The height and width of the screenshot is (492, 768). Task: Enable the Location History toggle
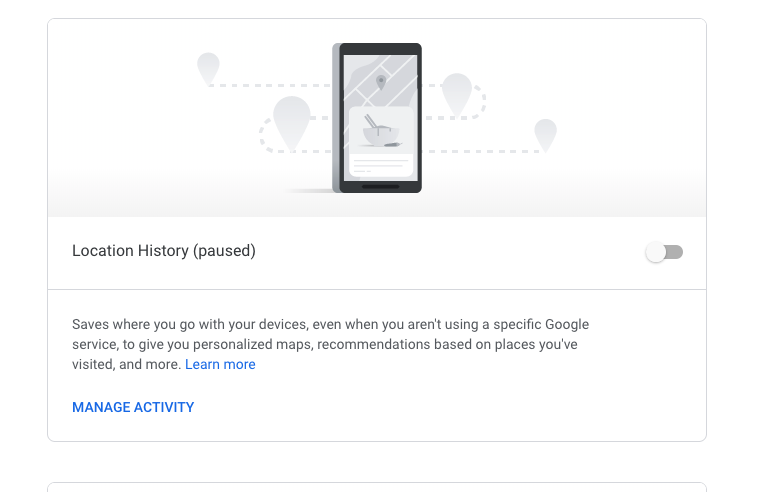click(x=664, y=252)
